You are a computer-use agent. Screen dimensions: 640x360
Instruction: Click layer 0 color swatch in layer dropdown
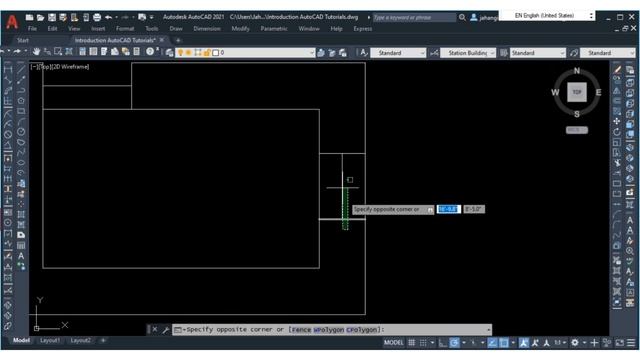pyautogui.click(x=216, y=53)
